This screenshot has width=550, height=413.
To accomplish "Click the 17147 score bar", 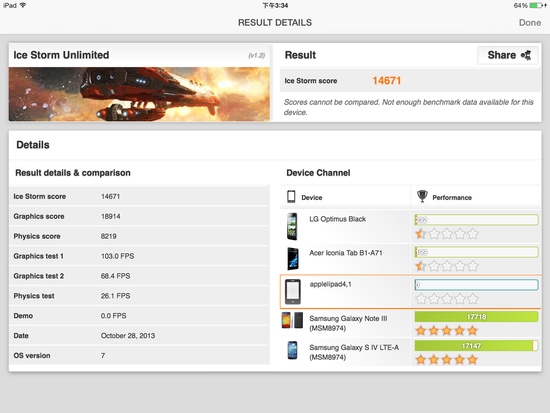I will click(476, 346).
